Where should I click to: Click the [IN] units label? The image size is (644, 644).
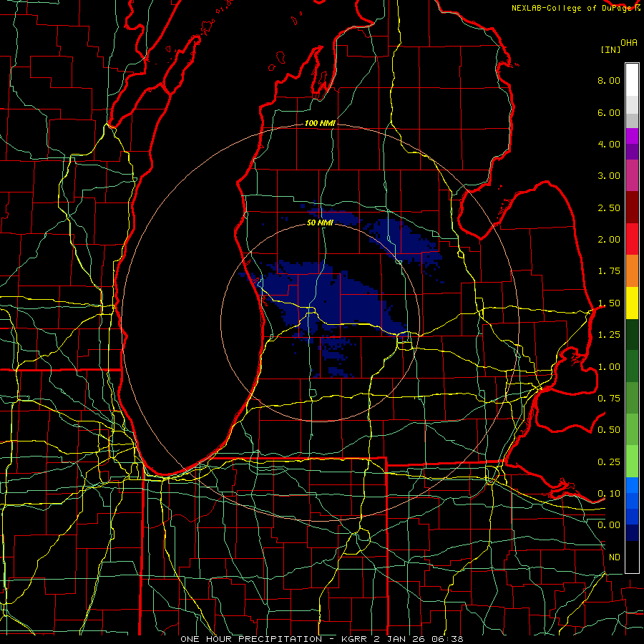point(610,49)
